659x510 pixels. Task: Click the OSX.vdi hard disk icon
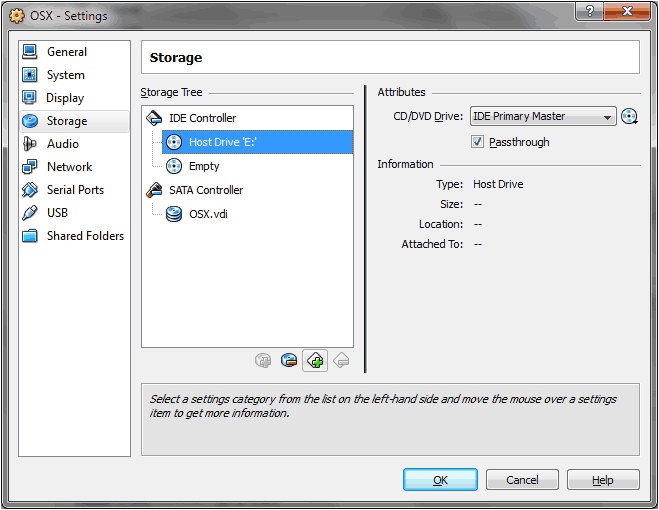174,214
